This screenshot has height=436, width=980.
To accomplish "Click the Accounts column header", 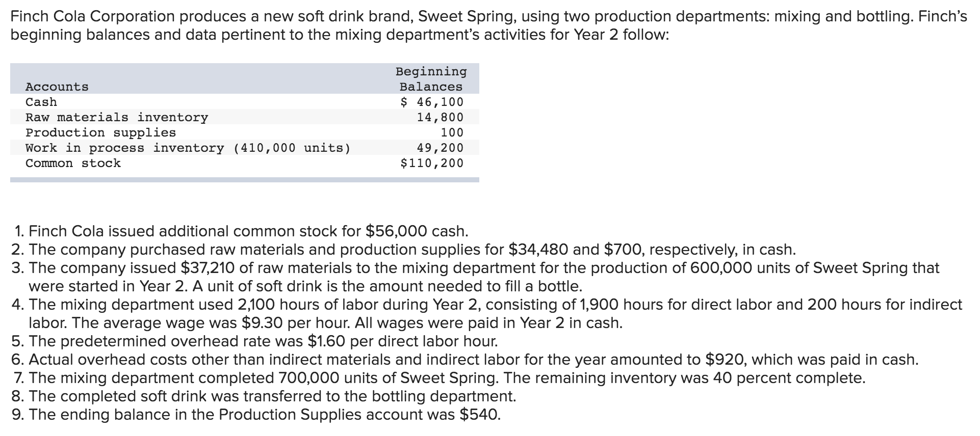I will 57,87.
